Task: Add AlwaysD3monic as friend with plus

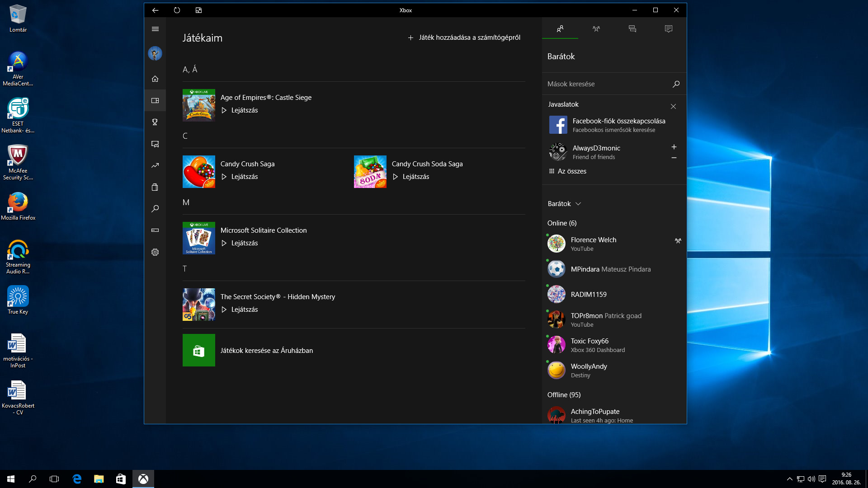Action: 674,147
